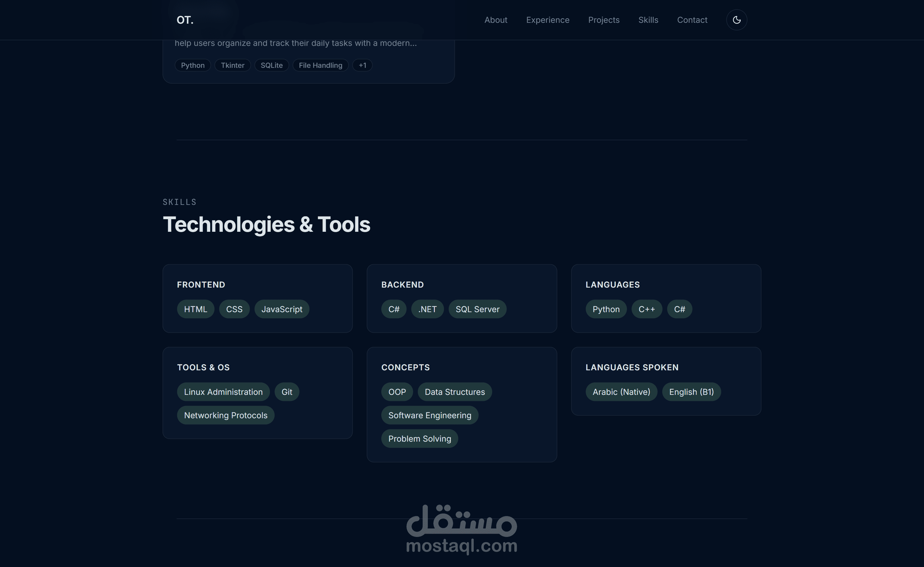This screenshot has height=567, width=924.
Task: Open the Contact nav link
Action: (x=692, y=20)
